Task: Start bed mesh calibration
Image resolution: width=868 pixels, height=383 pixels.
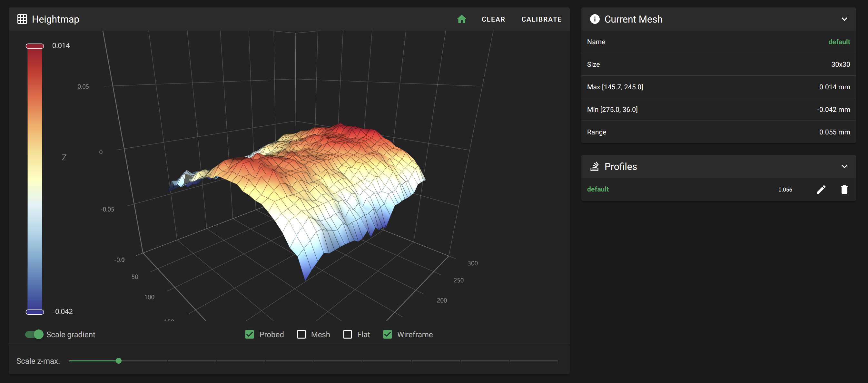Action: pyautogui.click(x=541, y=19)
